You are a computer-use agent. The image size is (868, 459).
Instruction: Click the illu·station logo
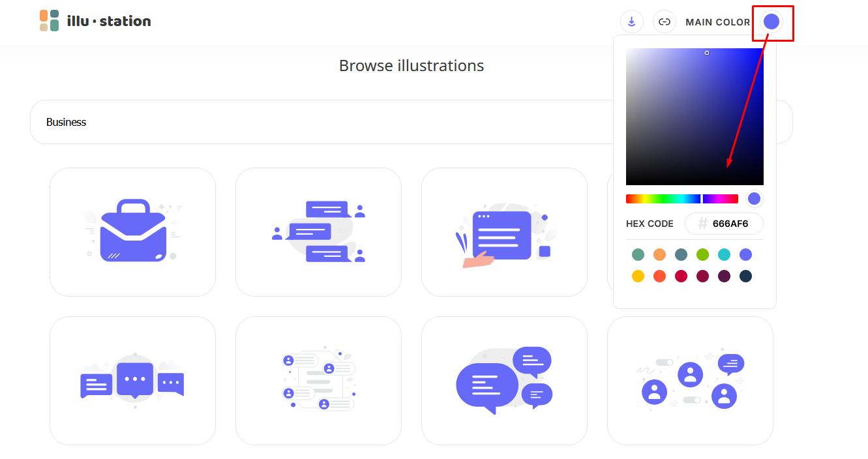[x=95, y=20]
